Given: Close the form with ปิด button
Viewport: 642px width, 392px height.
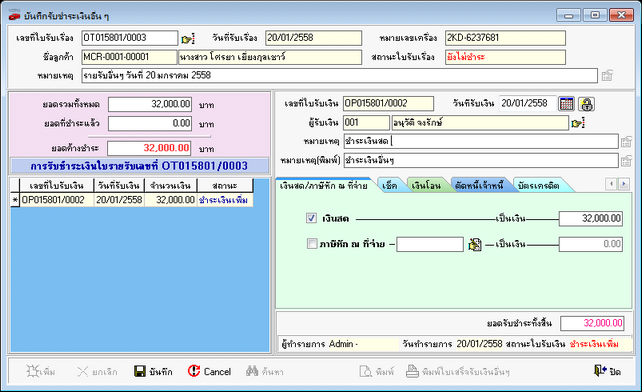Looking at the screenshot, I should 608,372.
